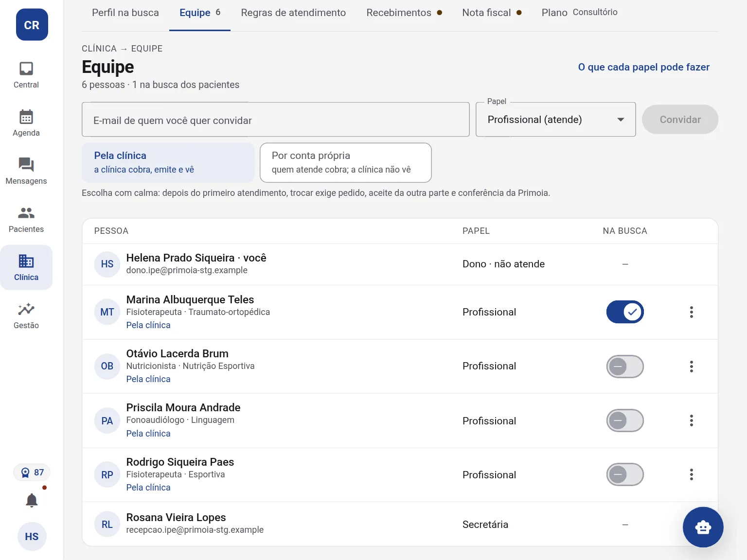Screen dimensions: 747x560
Task: Open the Plano Consultório tab
Action: click(579, 13)
